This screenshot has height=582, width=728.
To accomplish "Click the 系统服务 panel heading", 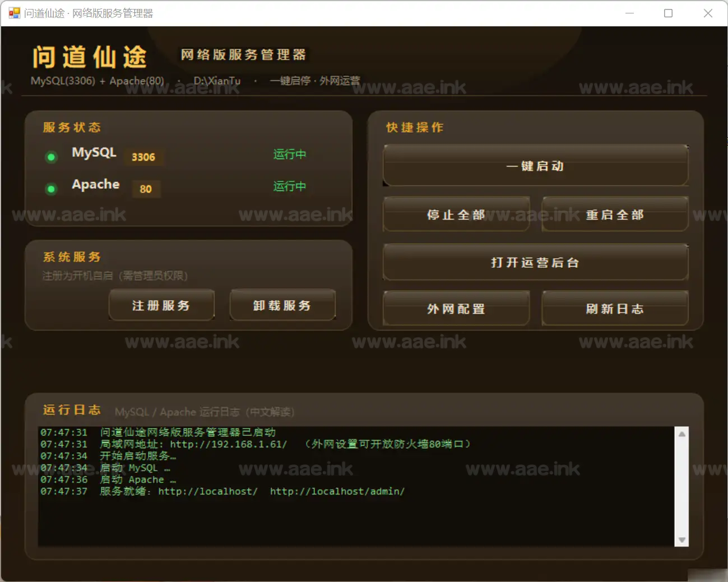I will click(72, 257).
